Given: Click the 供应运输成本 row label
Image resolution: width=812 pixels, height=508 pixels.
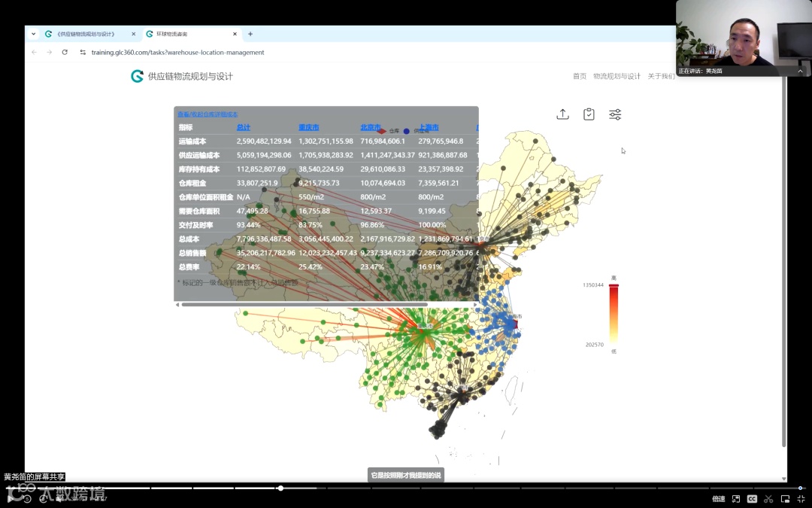Looking at the screenshot, I should pos(199,156).
